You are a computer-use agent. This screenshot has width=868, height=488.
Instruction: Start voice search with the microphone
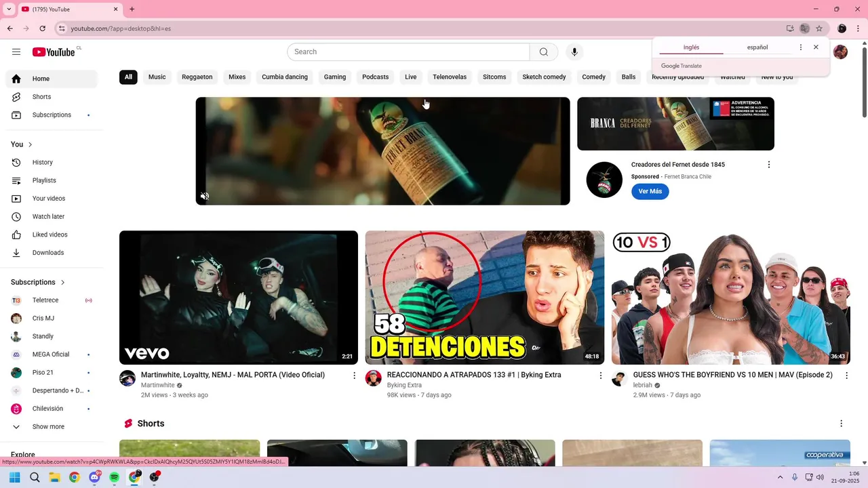point(574,52)
